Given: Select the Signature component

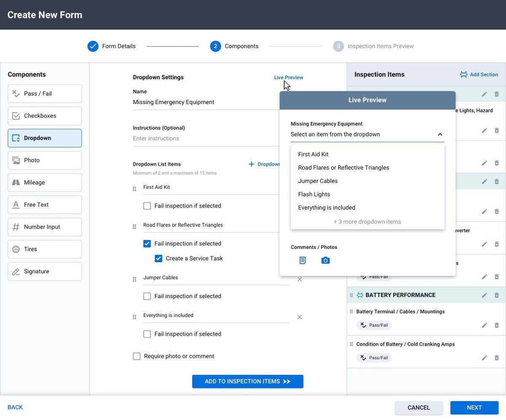Looking at the screenshot, I should click(44, 271).
